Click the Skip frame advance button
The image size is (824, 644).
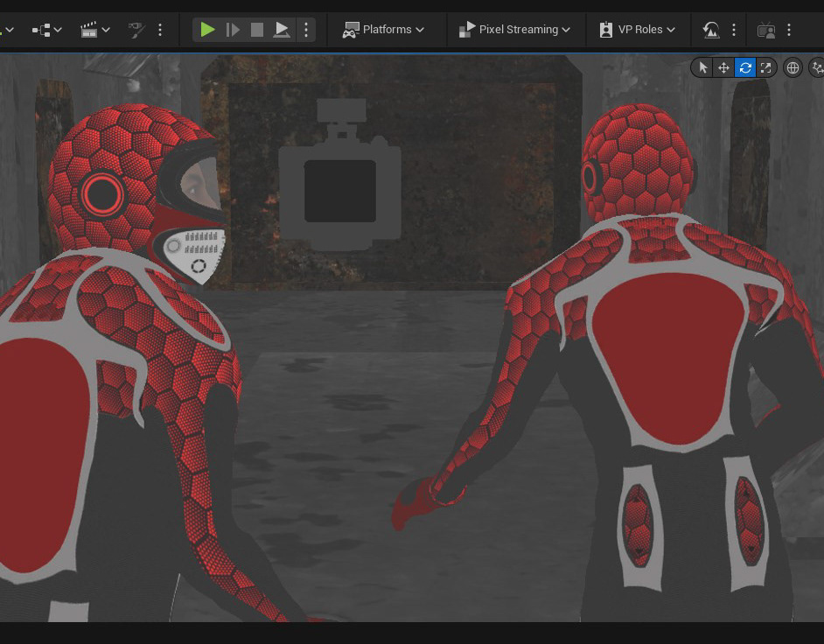[x=232, y=30]
